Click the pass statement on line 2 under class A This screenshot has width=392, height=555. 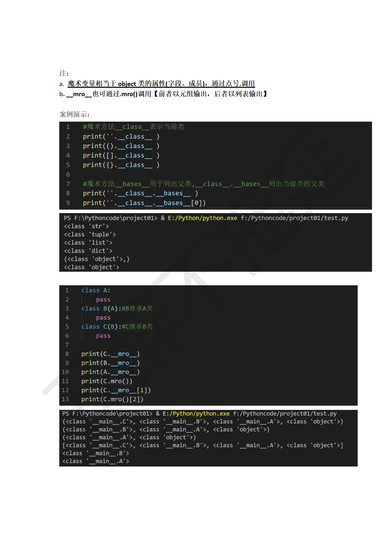[103, 300]
